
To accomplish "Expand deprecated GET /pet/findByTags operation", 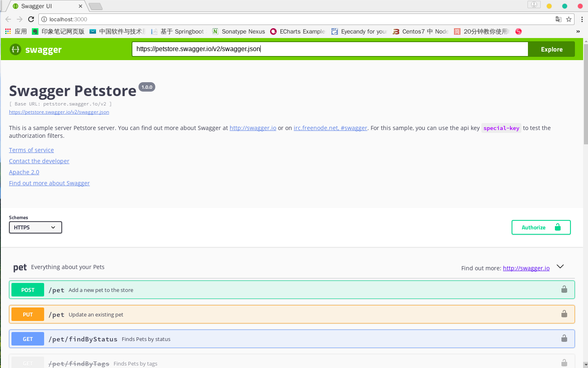I will click(292, 361).
